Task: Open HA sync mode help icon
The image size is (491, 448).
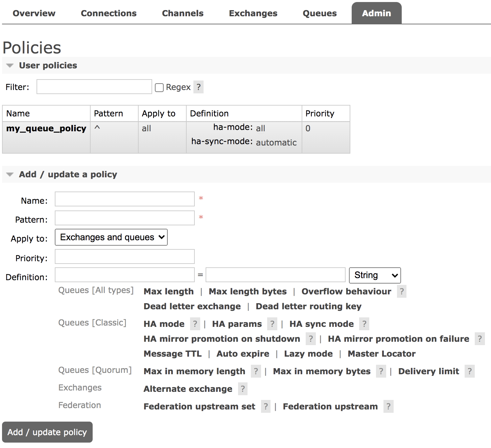Action: tap(364, 324)
